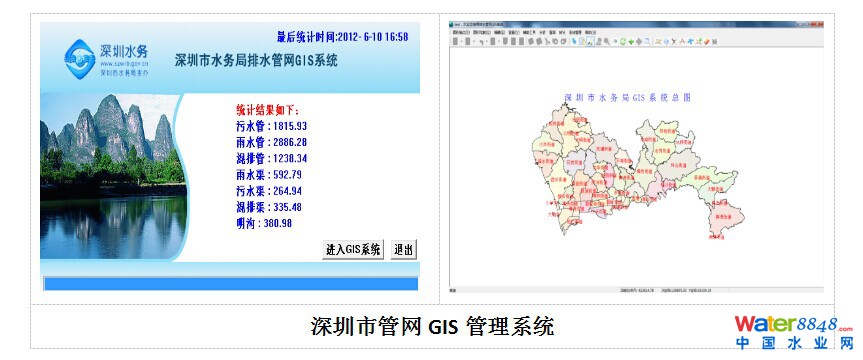This screenshot has width=863, height=360.
Task: Click the red eraser-like toolbar icon
Action: pyautogui.click(x=707, y=41)
